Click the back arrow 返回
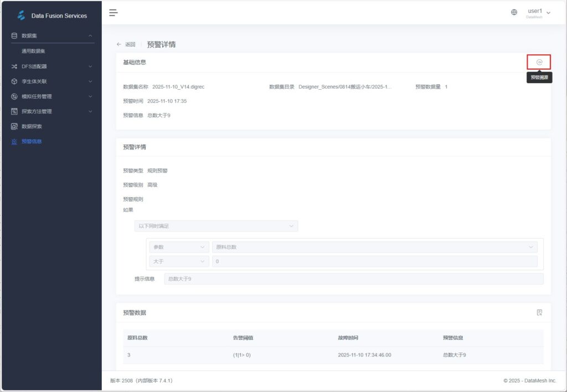Image resolution: width=567 pixels, height=392 pixels. point(126,44)
